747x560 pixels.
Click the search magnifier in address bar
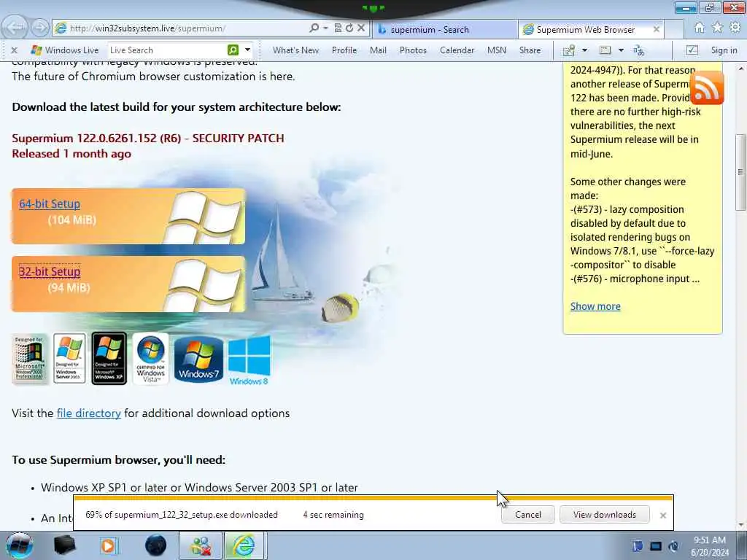[314, 28]
